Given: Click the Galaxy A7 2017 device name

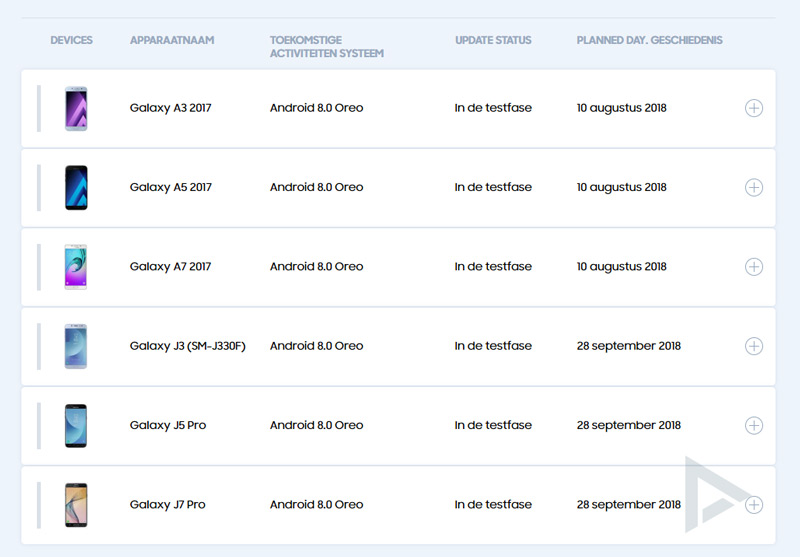Looking at the screenshot, I should (x=170, y=267).
